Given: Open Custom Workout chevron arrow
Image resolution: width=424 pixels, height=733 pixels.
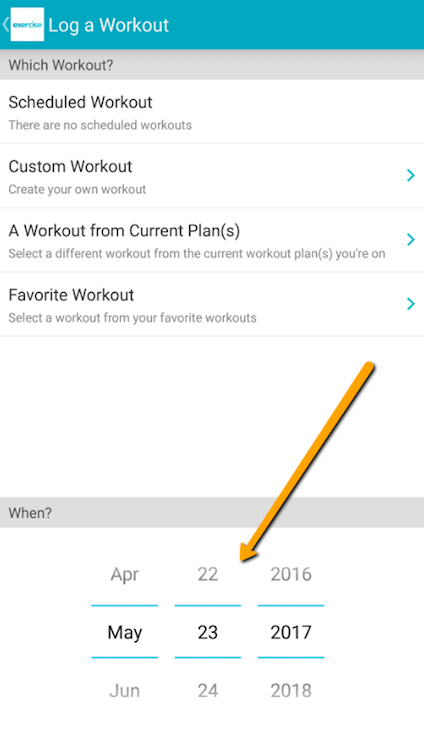Looking at the screenshot, I should tap(411, 175).
